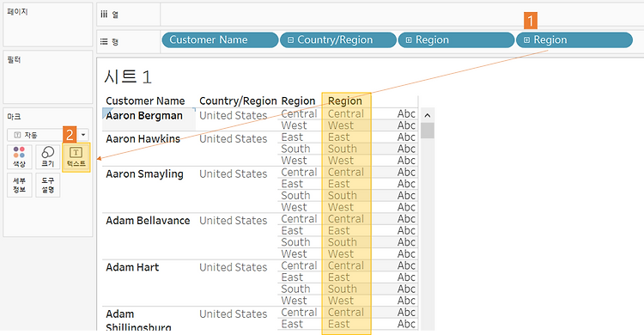Click United States next to Aaron Bergman
Screen dimensions: 644x335
(x=234, y=115)
